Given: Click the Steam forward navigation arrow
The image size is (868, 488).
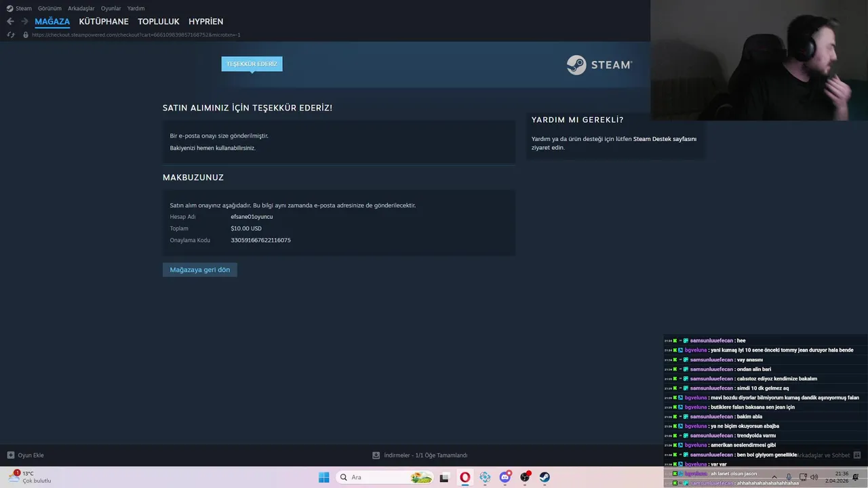Looking at the screenshot, I should (24, 22).
